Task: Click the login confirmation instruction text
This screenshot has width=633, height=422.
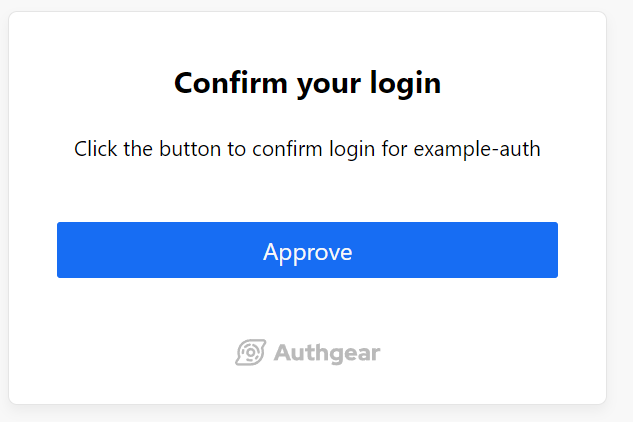Action: [307, 149]
